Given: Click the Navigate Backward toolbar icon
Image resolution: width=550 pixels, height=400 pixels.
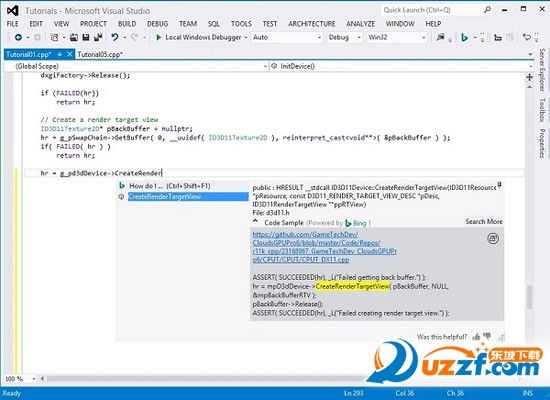Looking at the screenshot, I should pos(18,37).
